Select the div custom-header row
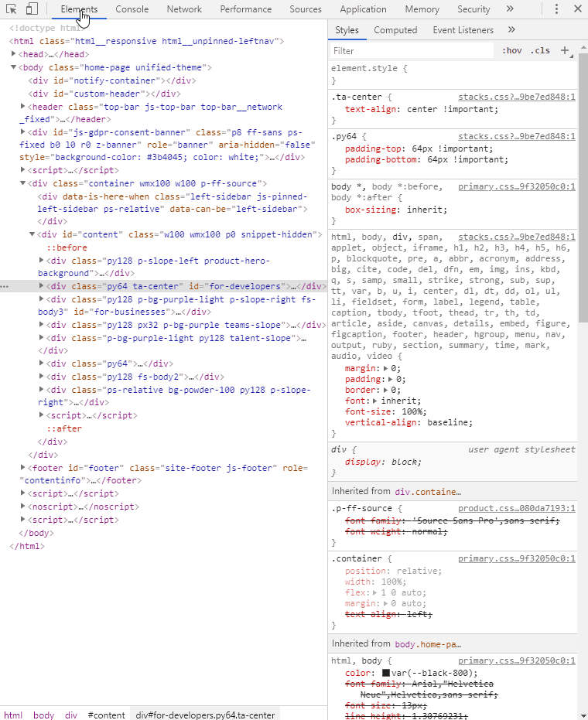 pos(104,94)
